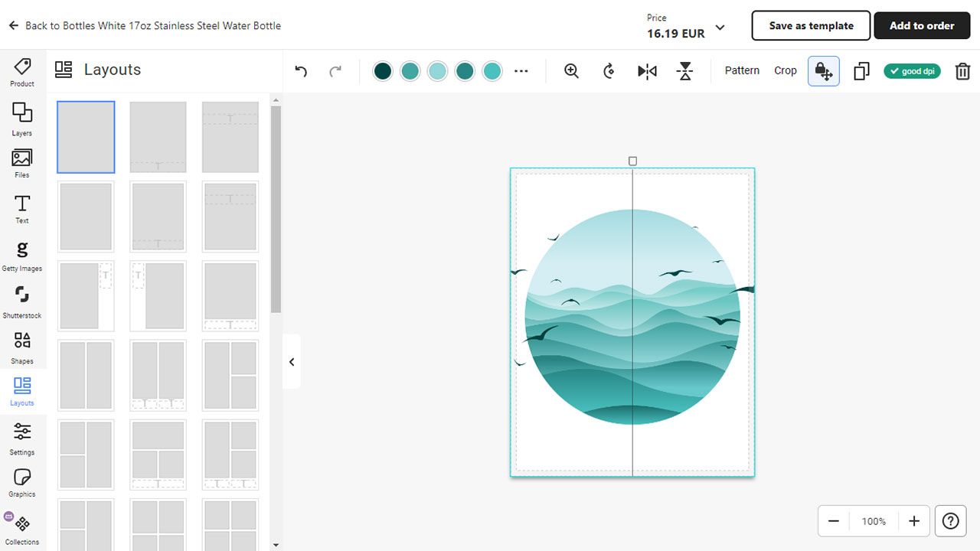Open the Graphics panel

click(x=22, y=482)
